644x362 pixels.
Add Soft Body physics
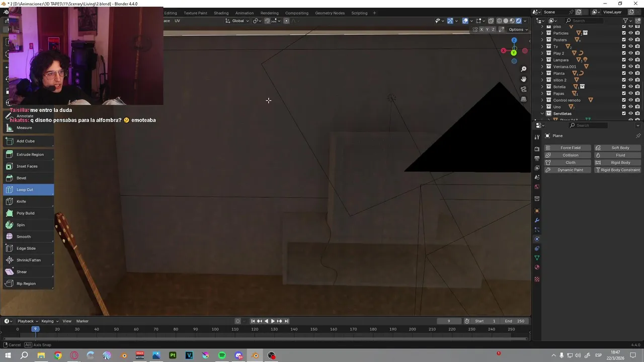pos(617,148)
